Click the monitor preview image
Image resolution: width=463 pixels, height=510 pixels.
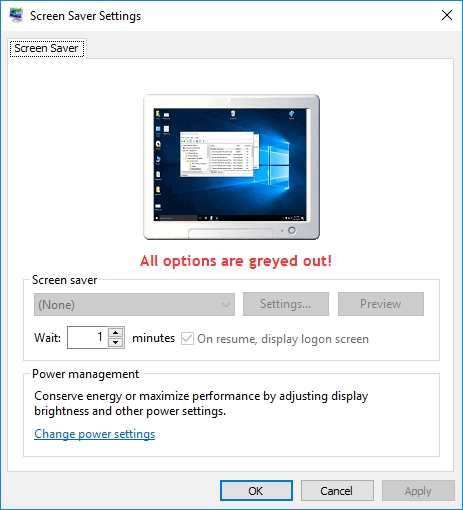coord(231,167)
